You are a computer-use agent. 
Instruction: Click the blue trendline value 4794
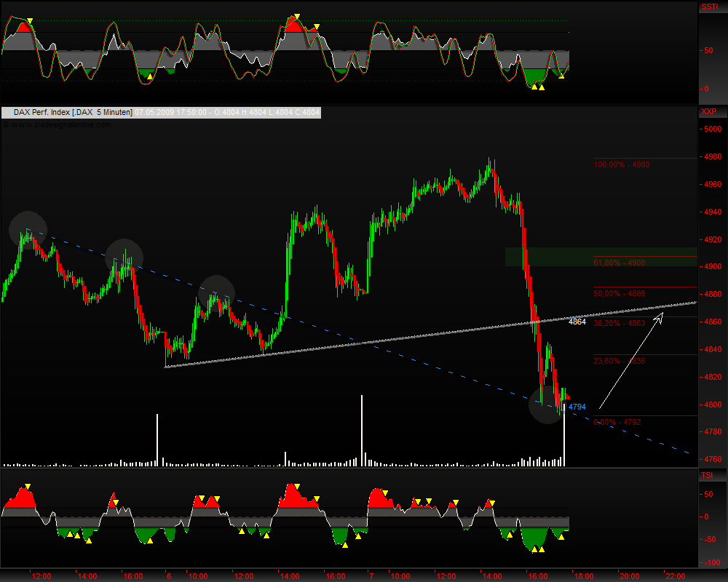(577, 407)
